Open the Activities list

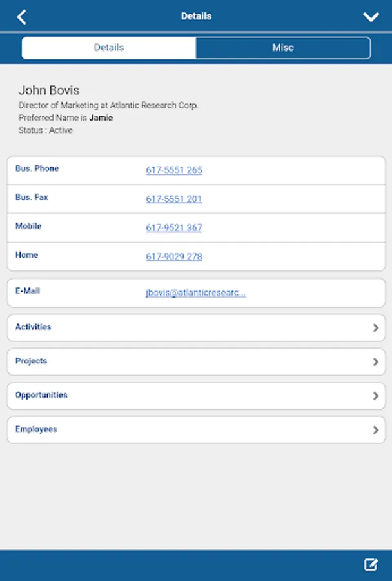[34, 327]
